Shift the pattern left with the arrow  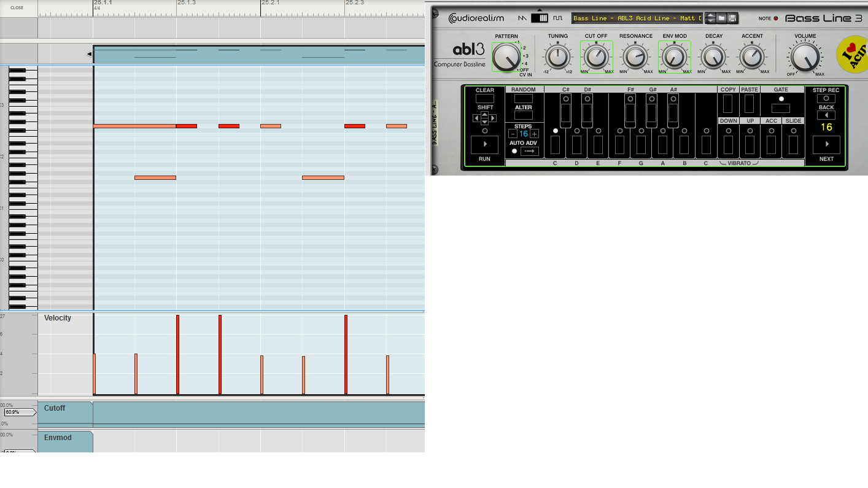pos(476,118)
